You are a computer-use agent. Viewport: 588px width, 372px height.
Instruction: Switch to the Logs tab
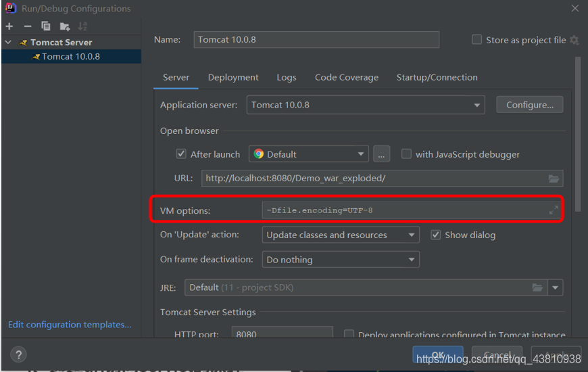coord(287,77)
